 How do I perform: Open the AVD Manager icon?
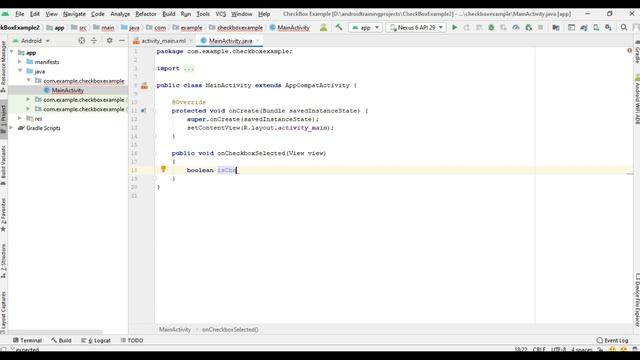(596, 27)
